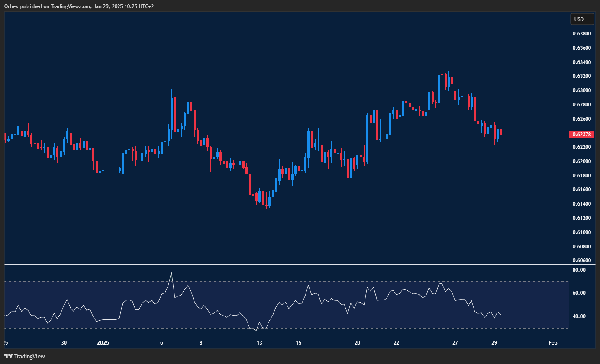Toggle the price scale by clicking 0.63000
This screenshot has height=364, width=600.
click(x=582, y=90)
